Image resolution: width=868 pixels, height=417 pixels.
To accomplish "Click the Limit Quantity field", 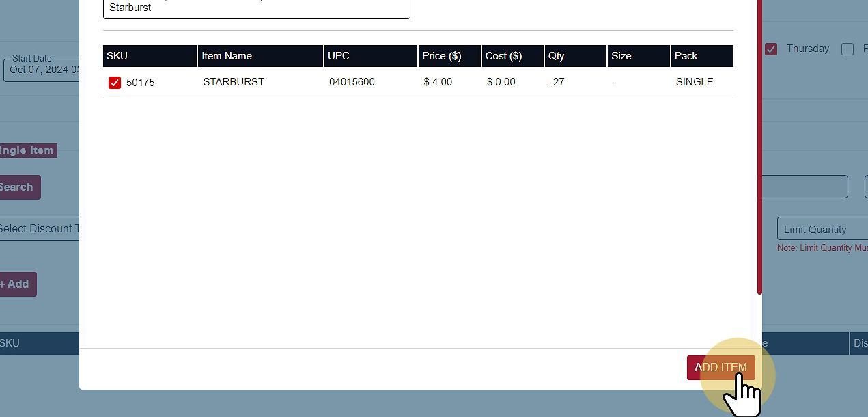I will click(822, 230).
